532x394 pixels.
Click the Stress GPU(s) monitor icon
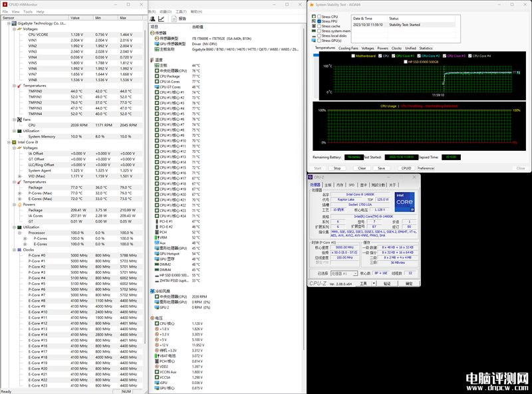pos(314,41)
